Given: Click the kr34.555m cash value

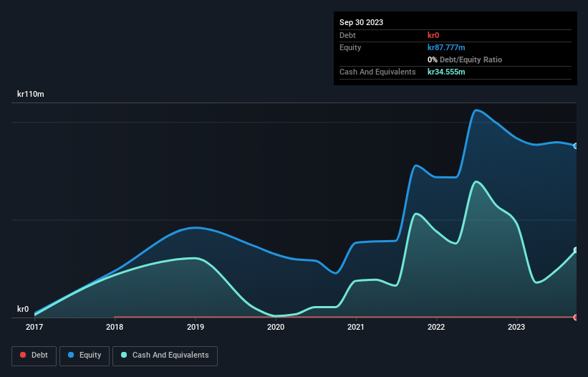Looking at the screenshot, I should point(446,72).
